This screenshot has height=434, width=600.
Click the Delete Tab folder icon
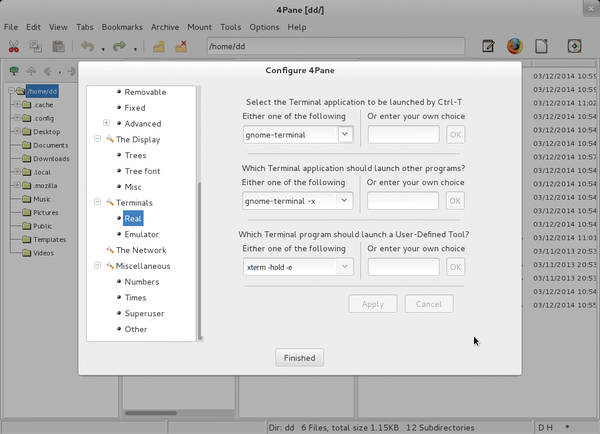click(x=181, y=46)
